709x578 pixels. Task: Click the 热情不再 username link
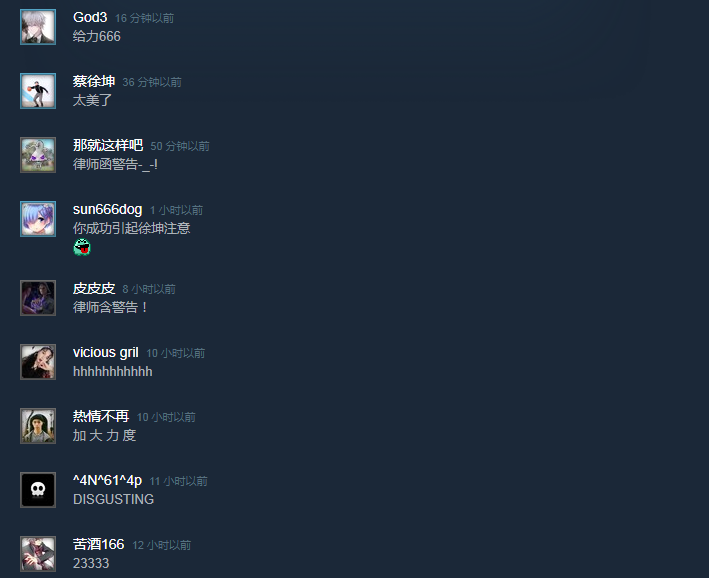101,416
